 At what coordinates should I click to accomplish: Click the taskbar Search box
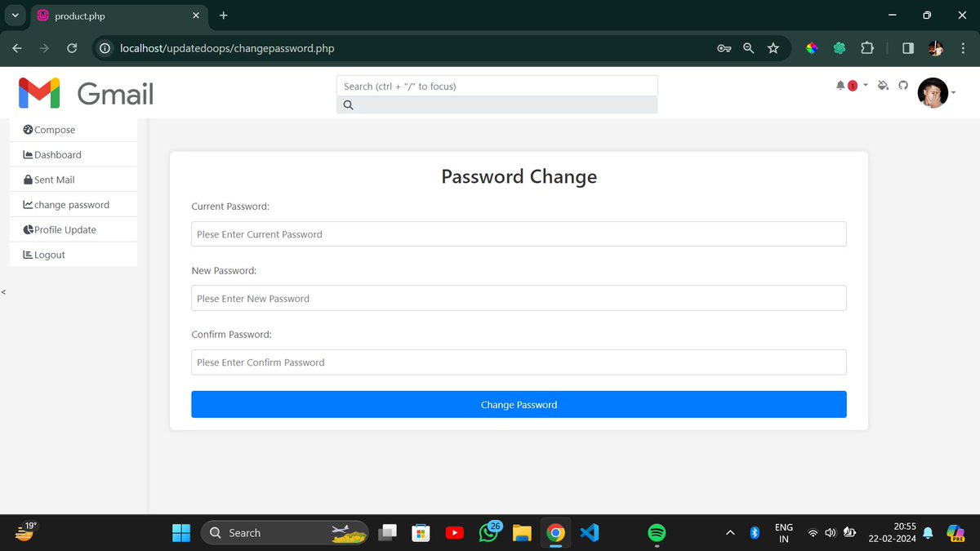[x=285, y=533]
